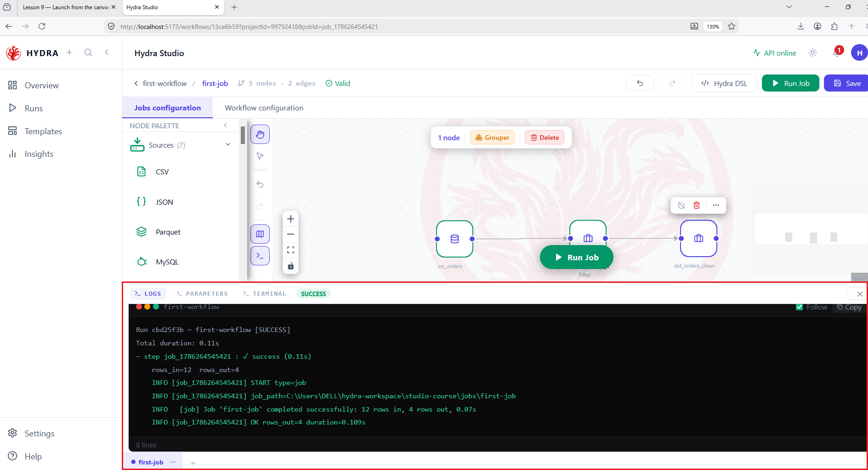This screenshot has height=470, width=868.
Task: Disable the selected node via toolbar icon
Action: pos(681,205)
